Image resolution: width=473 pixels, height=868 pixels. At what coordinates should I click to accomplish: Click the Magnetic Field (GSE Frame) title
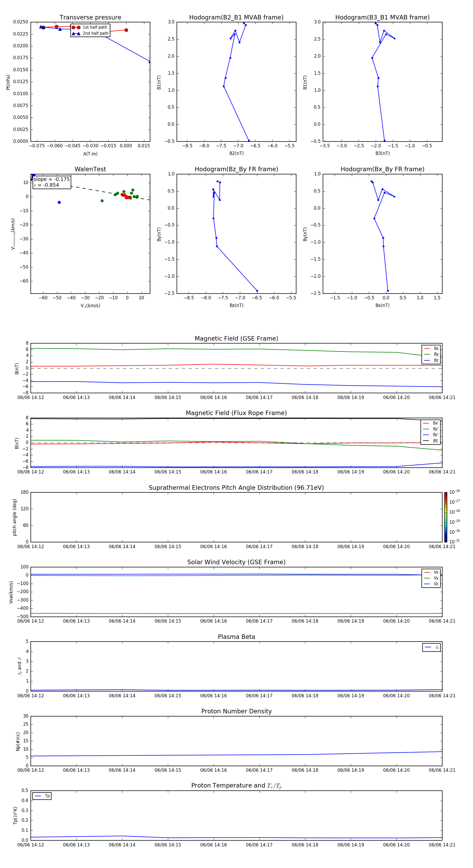[236, 339]
